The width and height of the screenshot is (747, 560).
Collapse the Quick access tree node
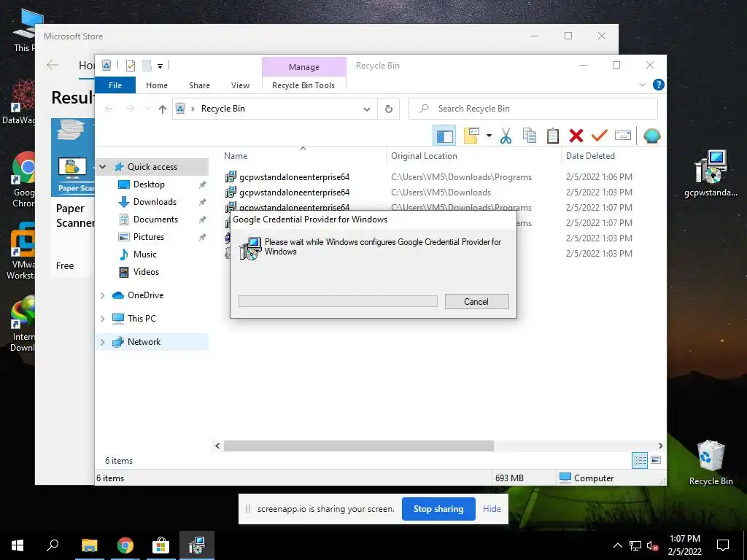(x=102, y=167)
